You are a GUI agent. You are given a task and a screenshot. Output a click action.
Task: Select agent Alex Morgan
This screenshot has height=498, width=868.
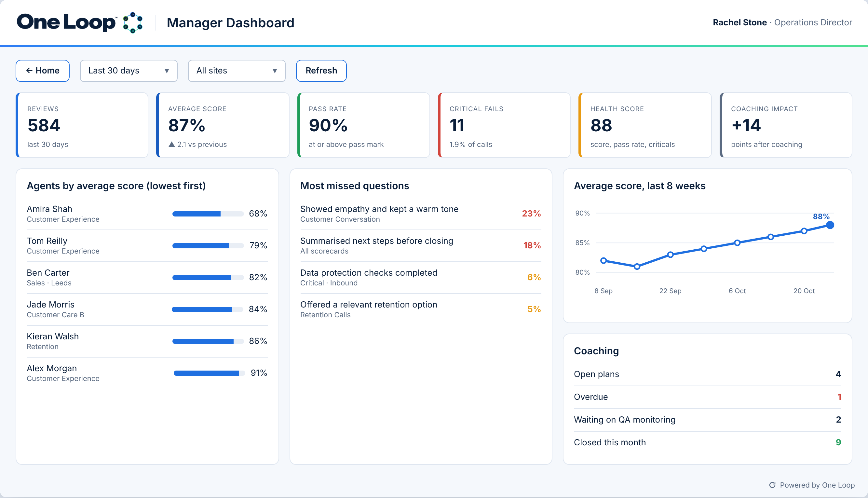click(x=147, y=373)
